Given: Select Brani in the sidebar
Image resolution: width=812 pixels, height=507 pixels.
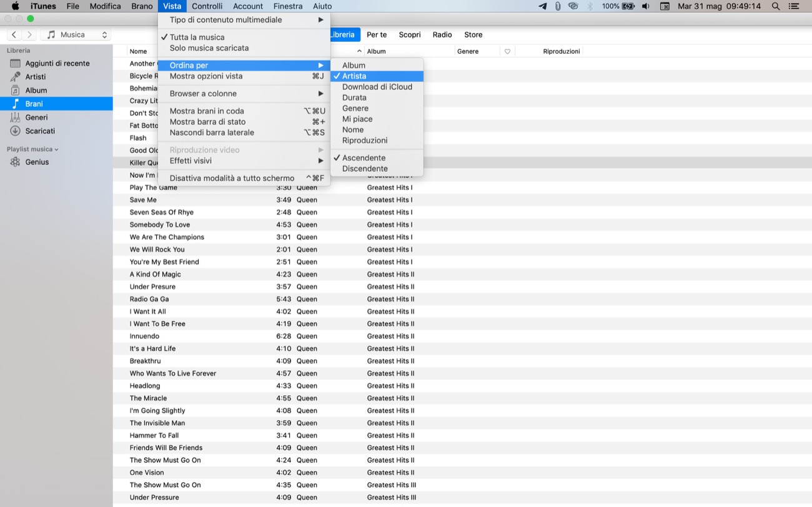Looking at the screenshot, I should click(x=56, y=104).
